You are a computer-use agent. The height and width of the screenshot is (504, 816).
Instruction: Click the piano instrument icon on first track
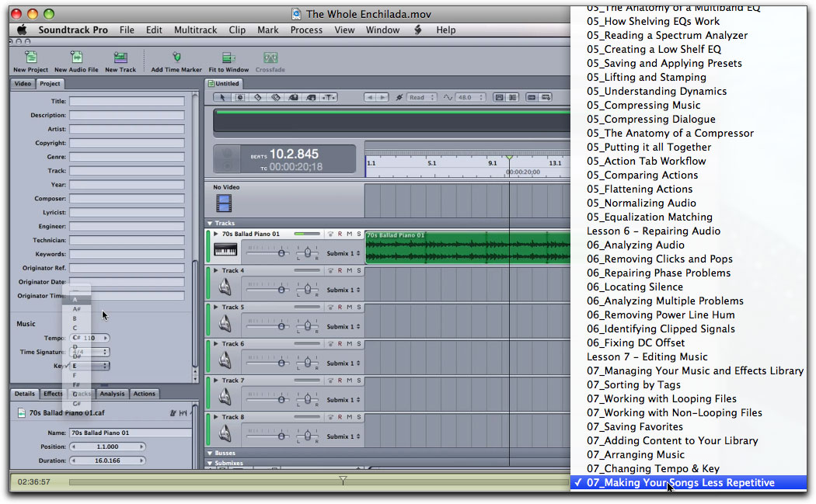click(x=225, y=251)
